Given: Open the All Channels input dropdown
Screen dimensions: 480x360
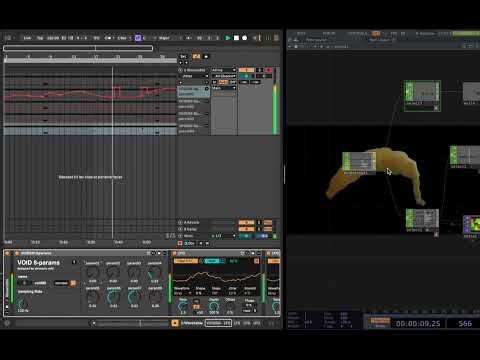Looking at the screenshot, I should pos(224,76).
